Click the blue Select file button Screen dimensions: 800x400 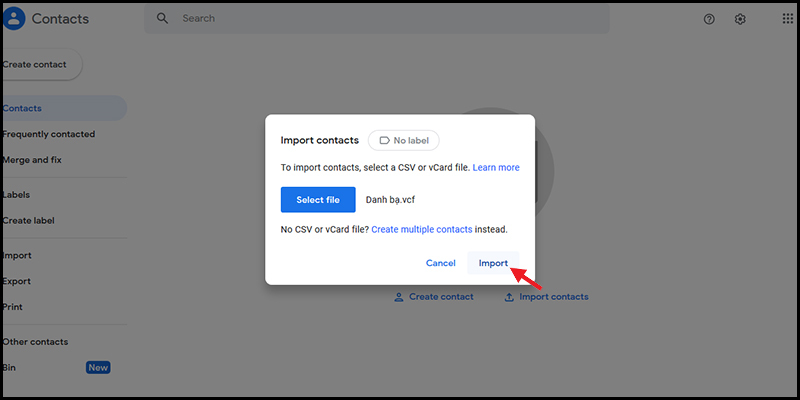click(318, 199)
